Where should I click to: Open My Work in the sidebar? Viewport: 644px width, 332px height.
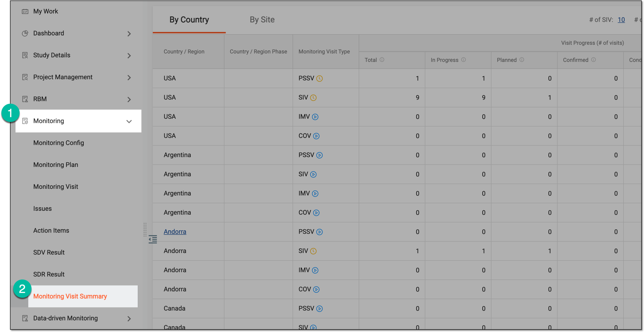click(x=46, y=11)
